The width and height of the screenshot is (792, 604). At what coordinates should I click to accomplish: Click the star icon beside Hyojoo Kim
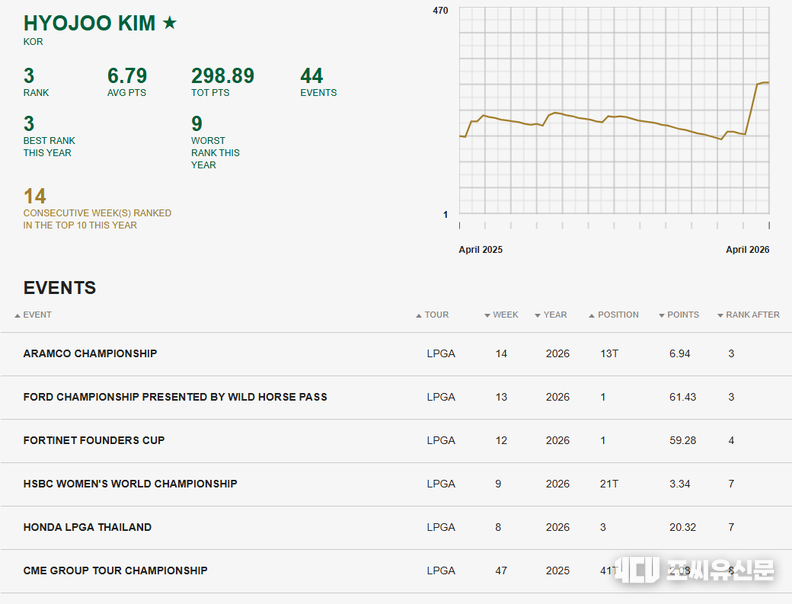pyautogui.click(x=170, y=23)
